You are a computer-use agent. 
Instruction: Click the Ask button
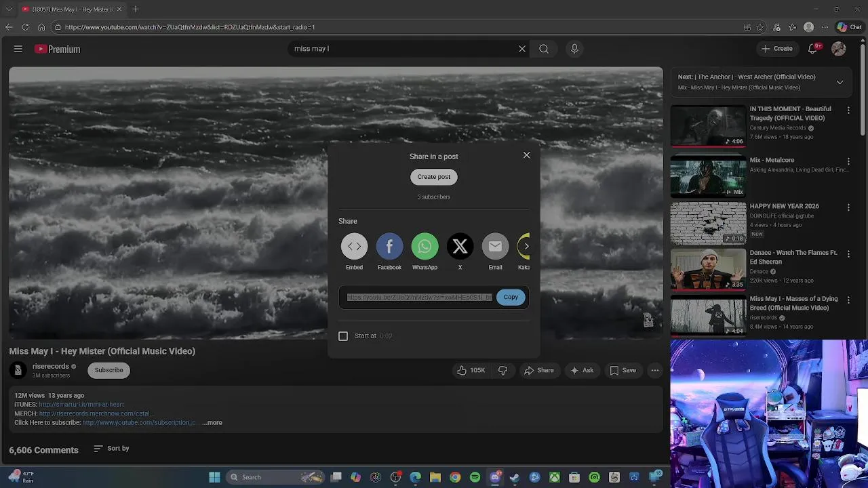point(582,370)
